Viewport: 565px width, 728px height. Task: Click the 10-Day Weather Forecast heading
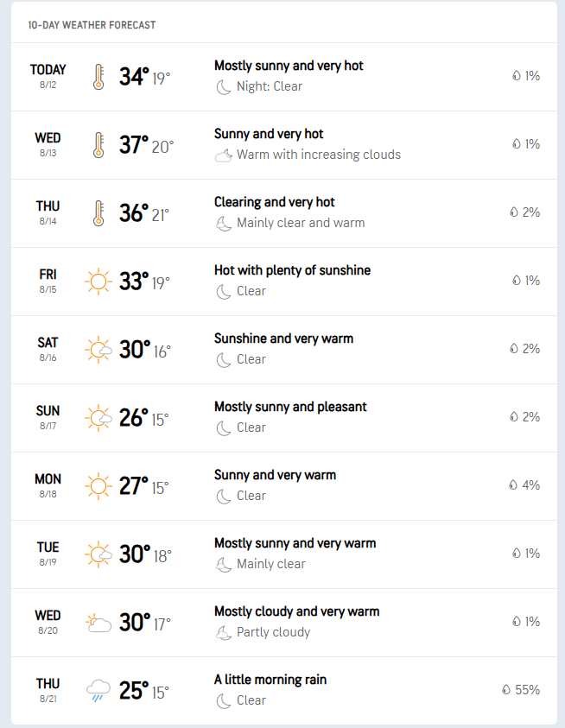pyautogui.click(x=92, y=25)
